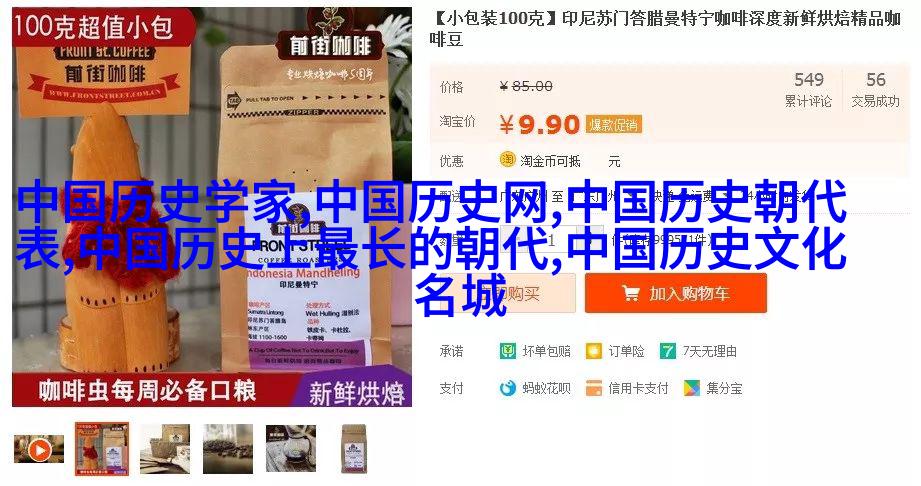Select the last thumbnail of single coffee bag
Viewport: 921px width, 486px height.
point(354,449)
